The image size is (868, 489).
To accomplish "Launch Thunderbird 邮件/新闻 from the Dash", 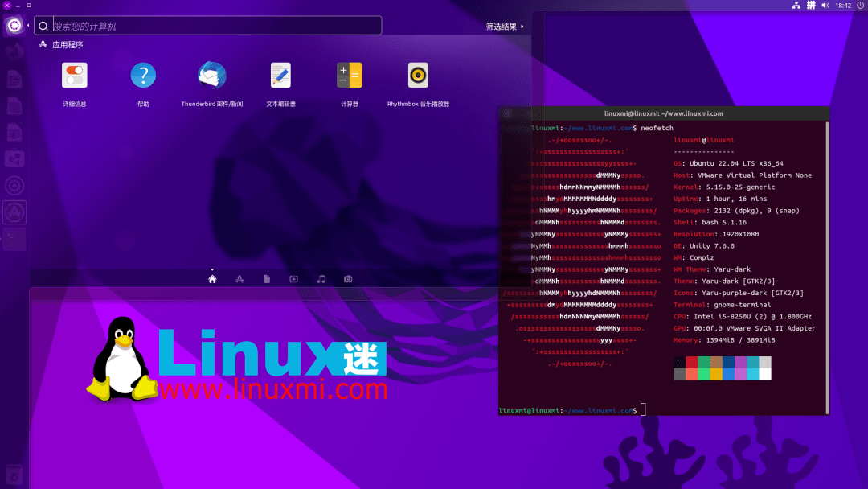I will coord(211,75).
